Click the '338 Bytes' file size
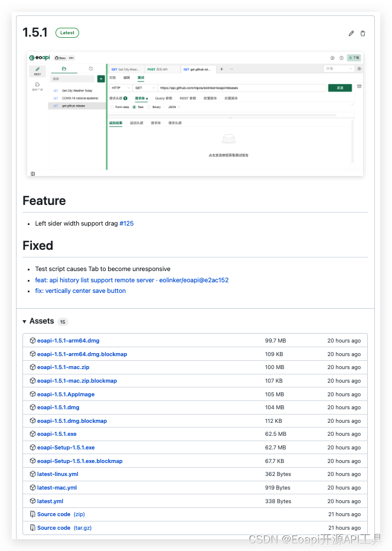392x551 pixels. tap(278, 501)
